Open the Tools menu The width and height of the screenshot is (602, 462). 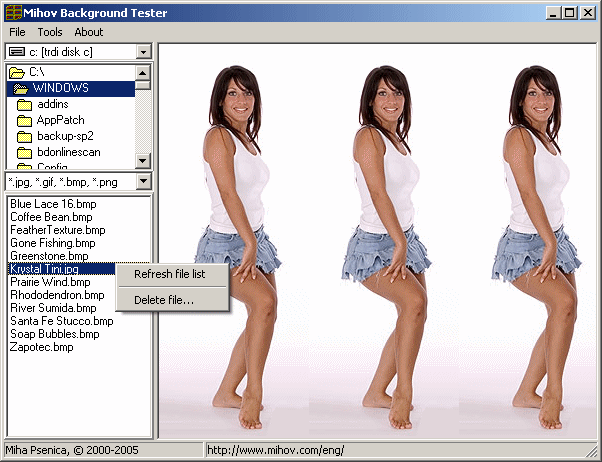coord(50,32)
